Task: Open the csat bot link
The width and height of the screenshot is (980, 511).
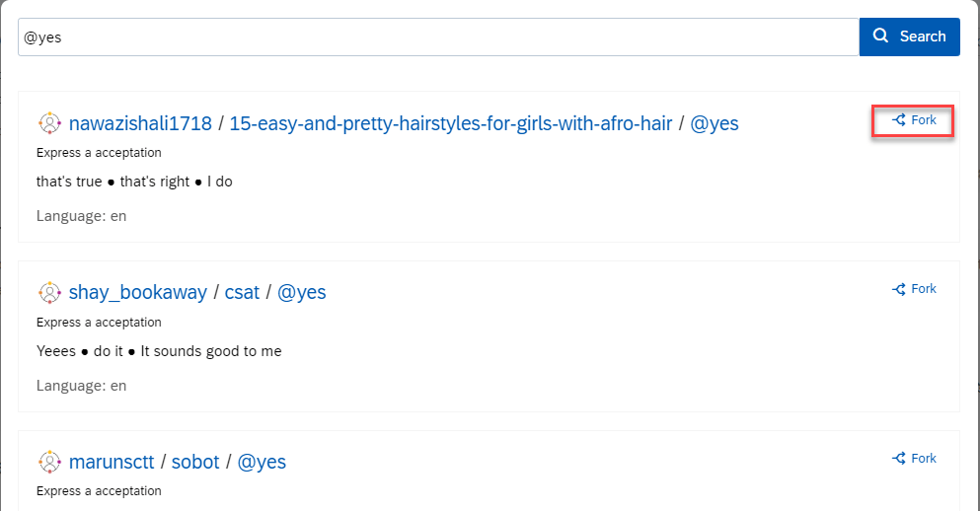Action: coord(242,292)
